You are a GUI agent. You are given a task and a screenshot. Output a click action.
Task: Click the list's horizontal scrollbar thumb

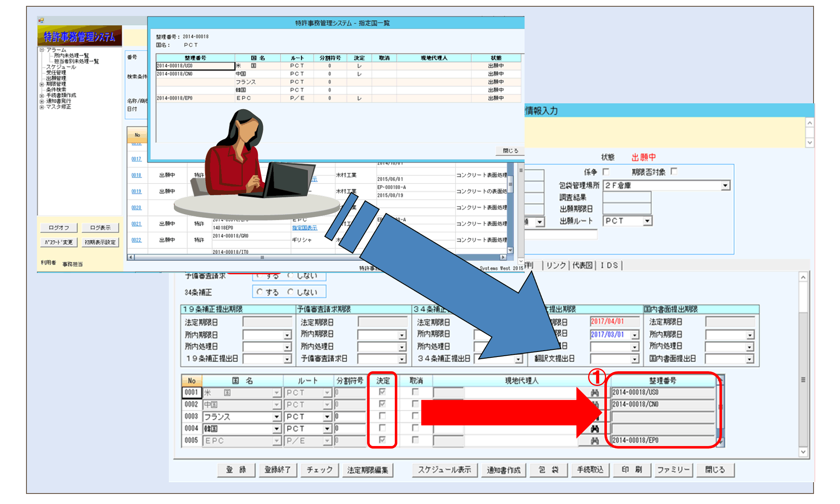pos(262,257)
